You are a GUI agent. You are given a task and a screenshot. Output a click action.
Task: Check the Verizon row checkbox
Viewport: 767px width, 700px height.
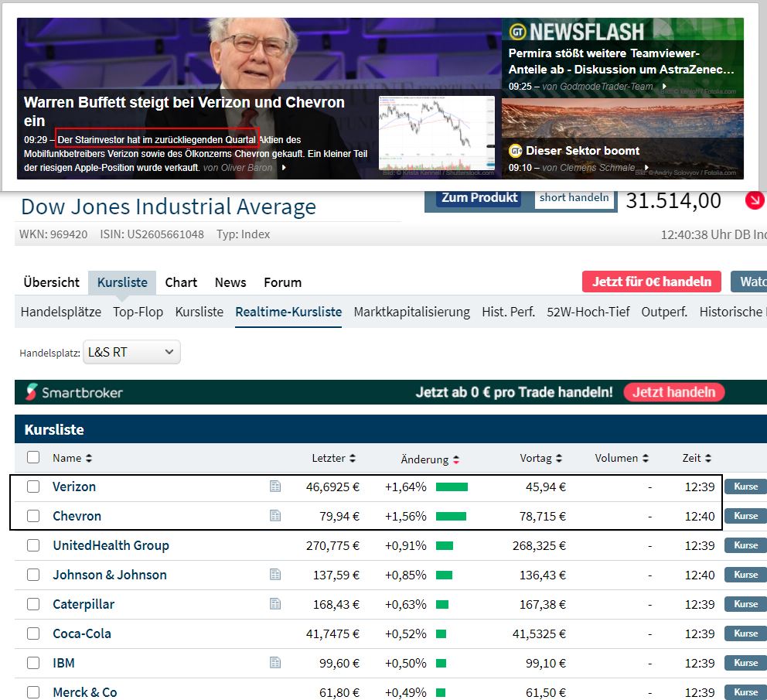click(33, 487)
